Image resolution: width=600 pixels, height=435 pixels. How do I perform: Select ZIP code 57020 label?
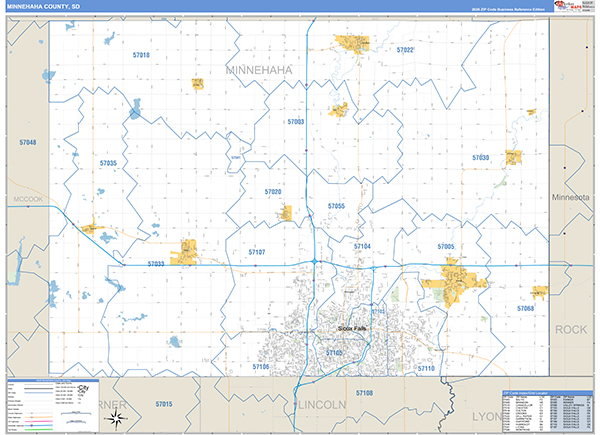[x=273, y=191]
